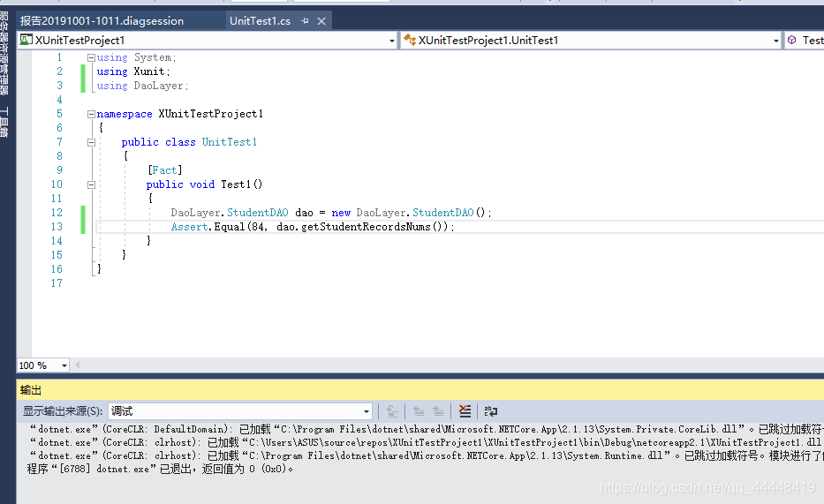Click the output line '已退出，返回值为 0'
This screenshot has height=504, width=824.
tap(160, 469)
